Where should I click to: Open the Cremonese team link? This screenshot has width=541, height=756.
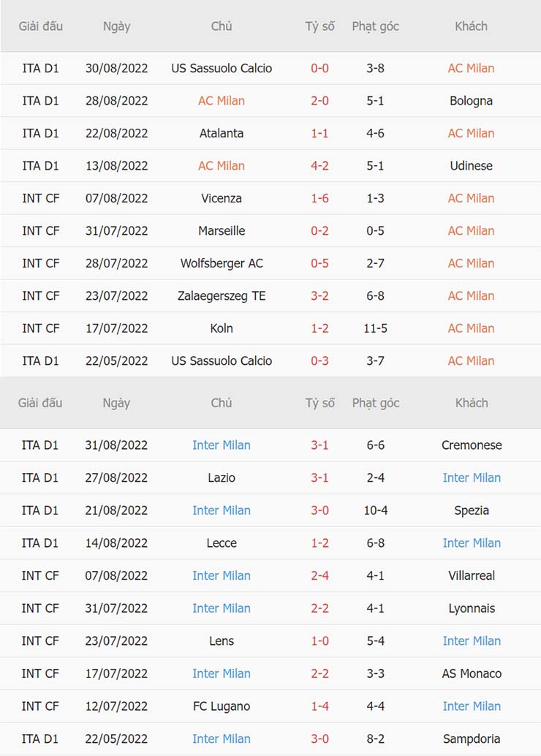pos(472,445)
